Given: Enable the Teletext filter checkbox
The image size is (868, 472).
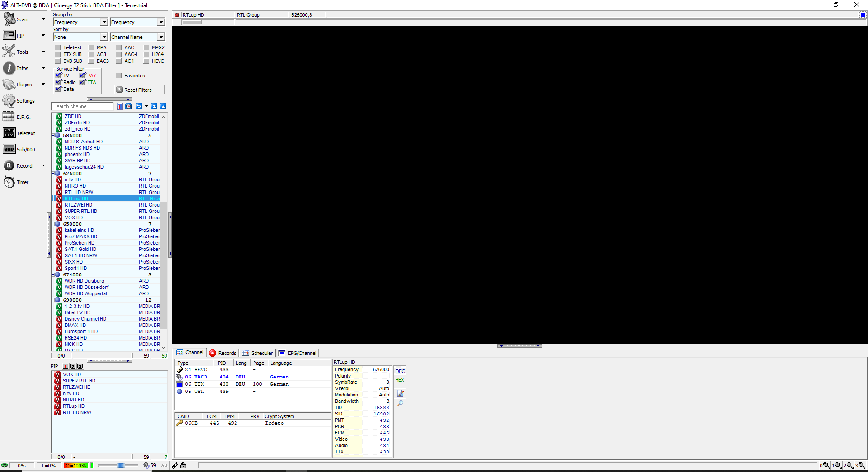Looking at the screenshot, I should 58,47.
